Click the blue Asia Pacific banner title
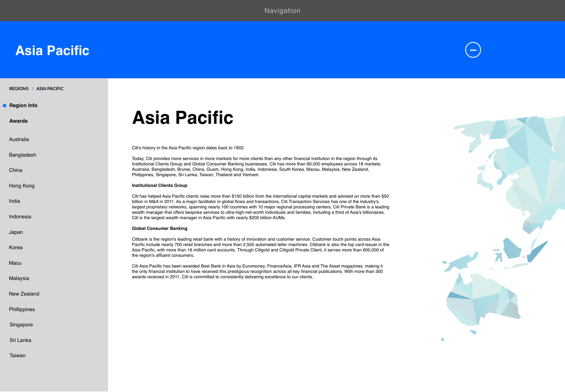565x392 pixels. pos(52,51)
